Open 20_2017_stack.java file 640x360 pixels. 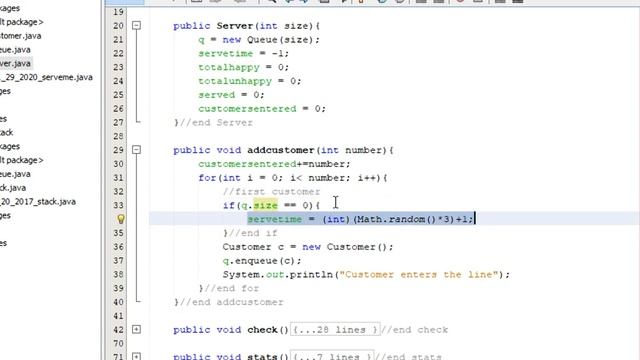click(38, 202)
